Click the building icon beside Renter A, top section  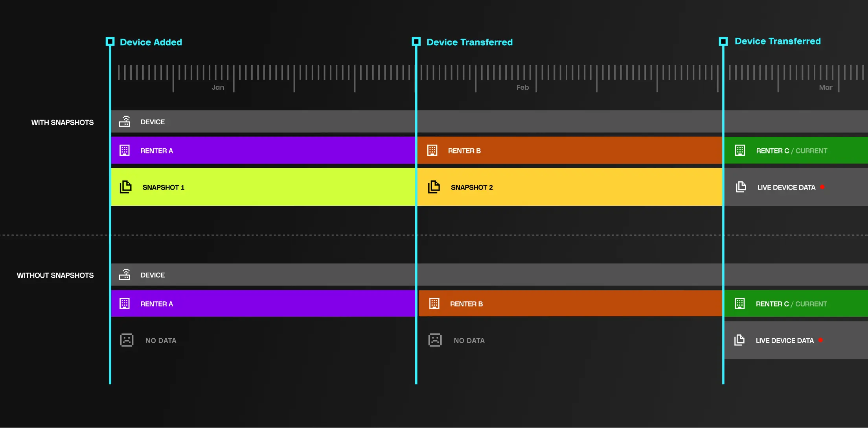125,150
